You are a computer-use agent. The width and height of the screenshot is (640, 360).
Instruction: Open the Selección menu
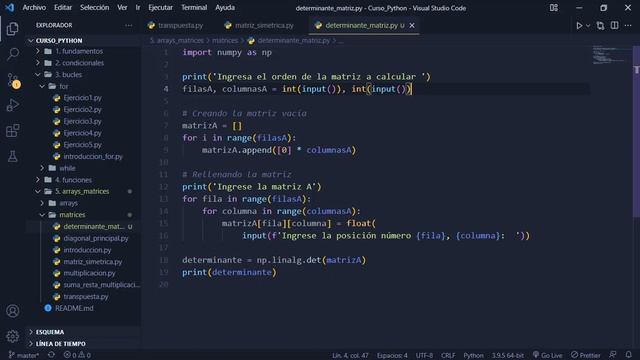(94, 8)
